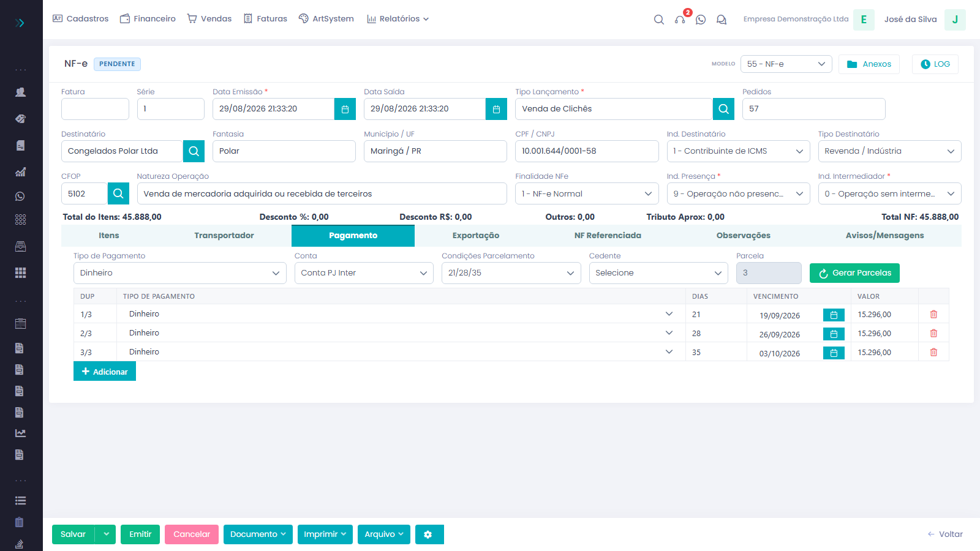Open payment type dropdown in row 2/3

(x=401, y=333)
